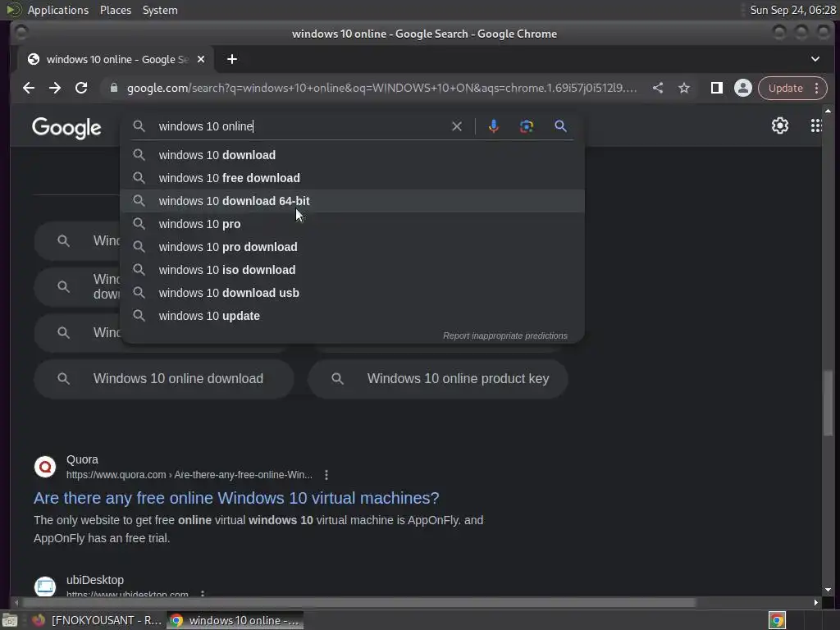Expand the tab search chevron

[x=815, y=59]
